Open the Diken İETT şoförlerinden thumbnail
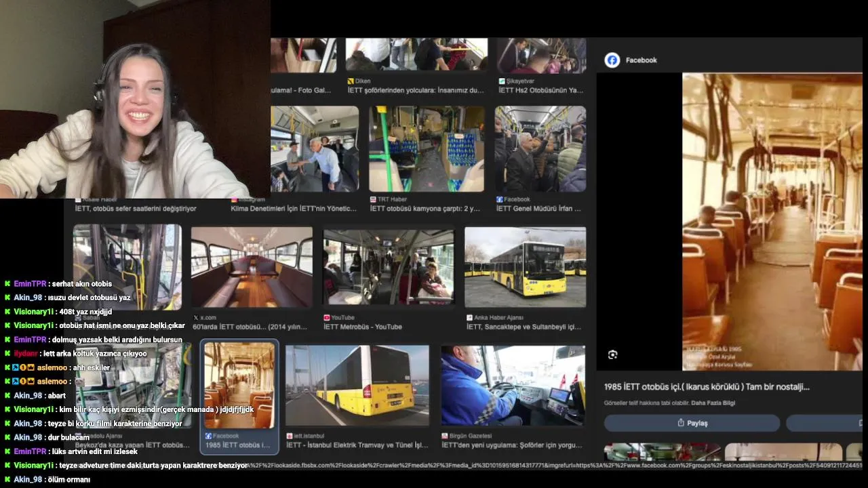 (416, 55)
